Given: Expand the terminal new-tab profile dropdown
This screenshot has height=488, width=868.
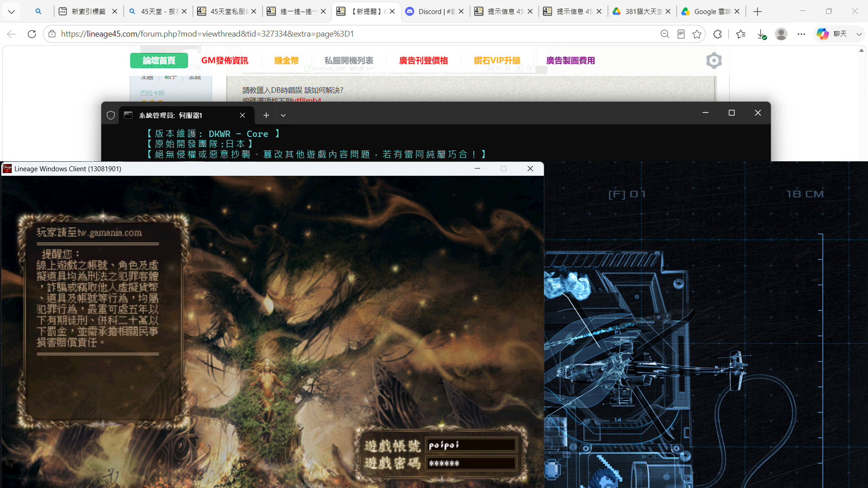Looking at the screenshot, I should 283,115.
